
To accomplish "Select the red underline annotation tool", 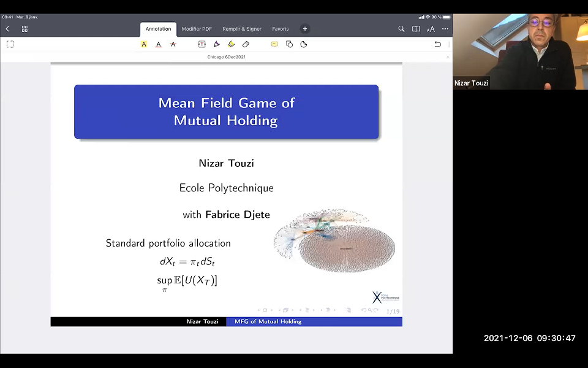I will tap(159, 44).
